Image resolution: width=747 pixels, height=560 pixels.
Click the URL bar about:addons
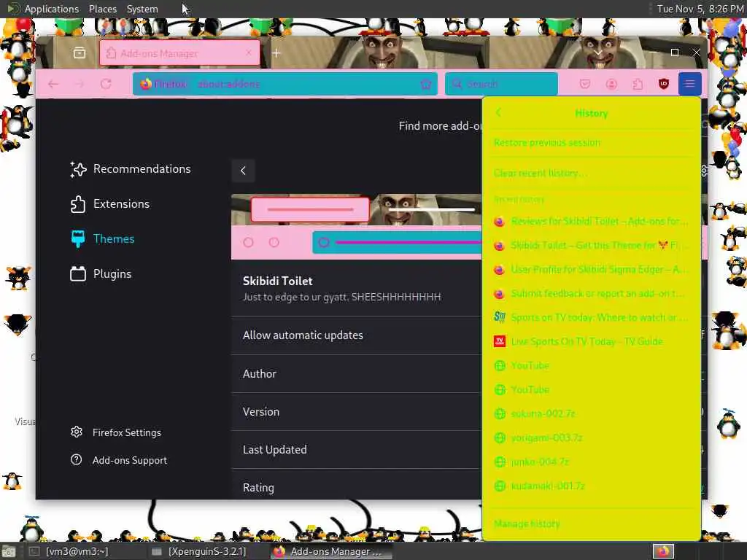click(285, 85)
